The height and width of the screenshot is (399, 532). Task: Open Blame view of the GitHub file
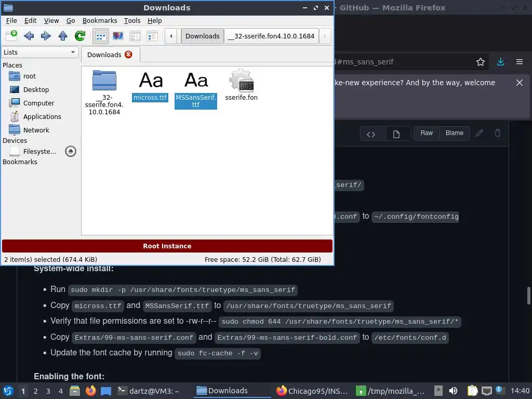tap(454, 133)
